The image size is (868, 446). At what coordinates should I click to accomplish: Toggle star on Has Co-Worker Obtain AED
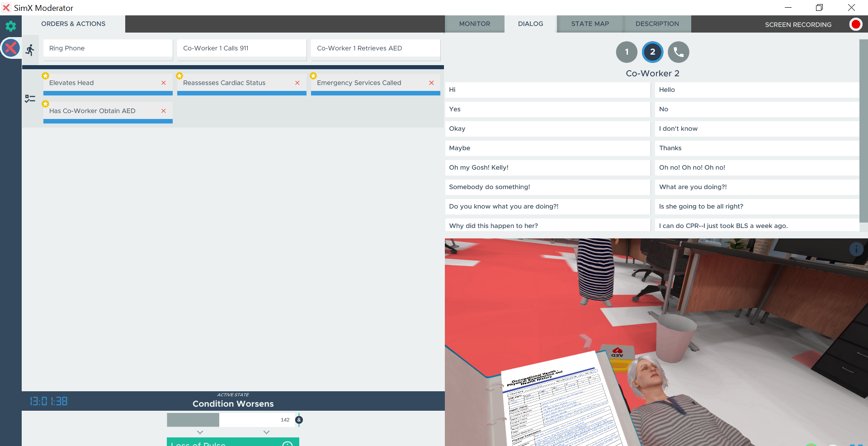(46, 104)
